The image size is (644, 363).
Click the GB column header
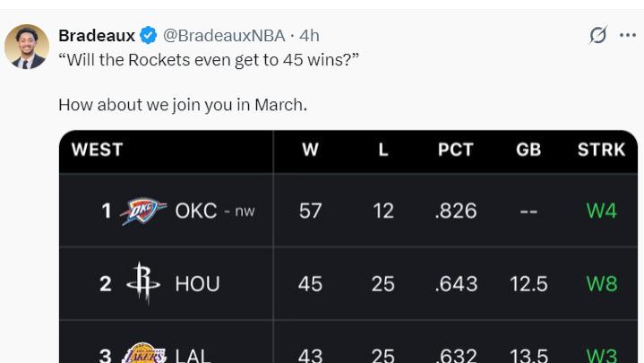coord(528,150)
